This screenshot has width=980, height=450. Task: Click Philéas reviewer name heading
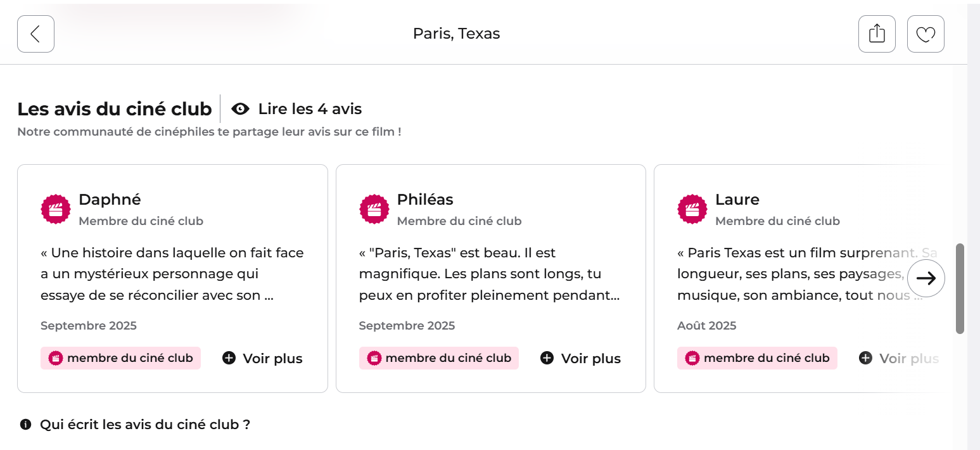425,199
